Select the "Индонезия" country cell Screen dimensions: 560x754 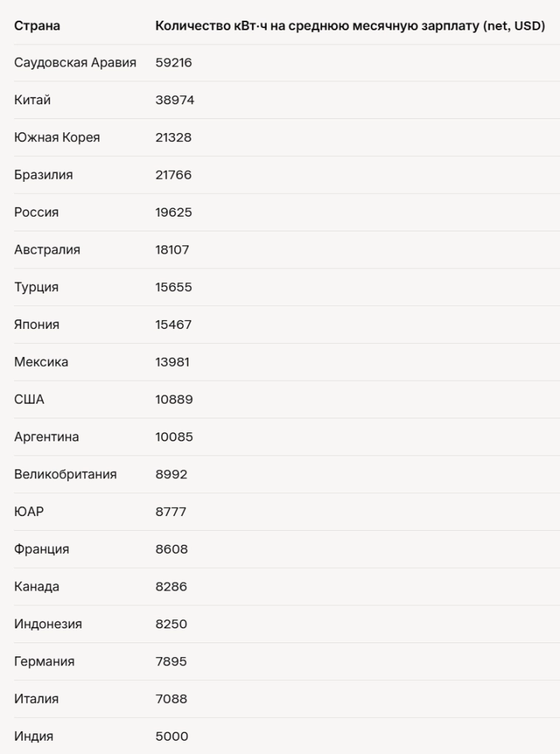(x=48, y=624)
